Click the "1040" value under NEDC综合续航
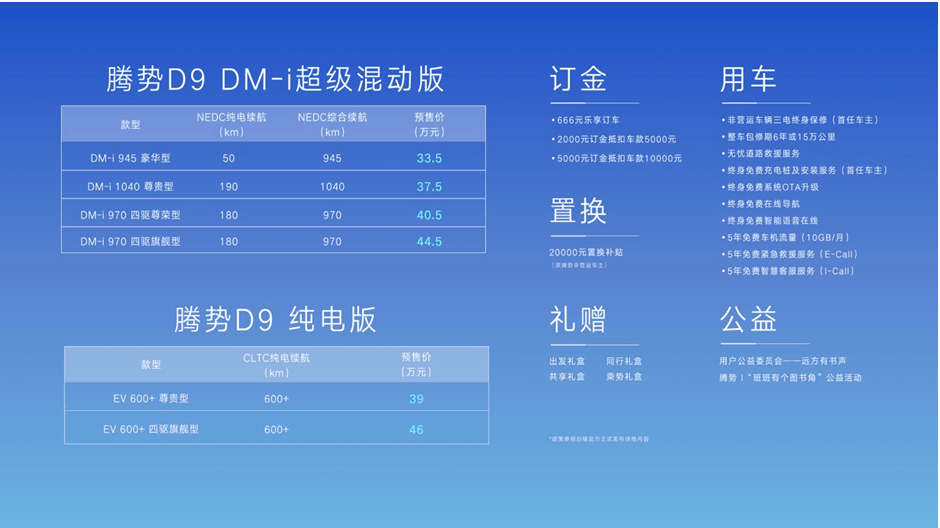 click(332, 186)
